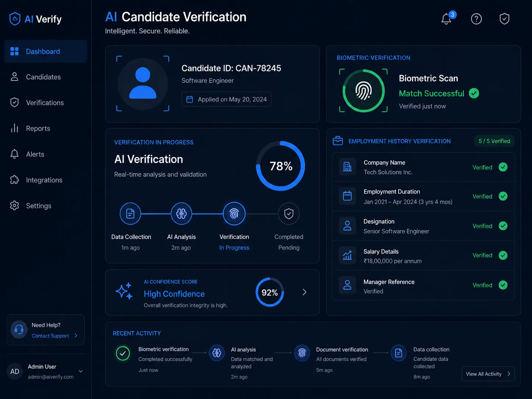Select the Verification fingerprint step icon

(234, 213)
